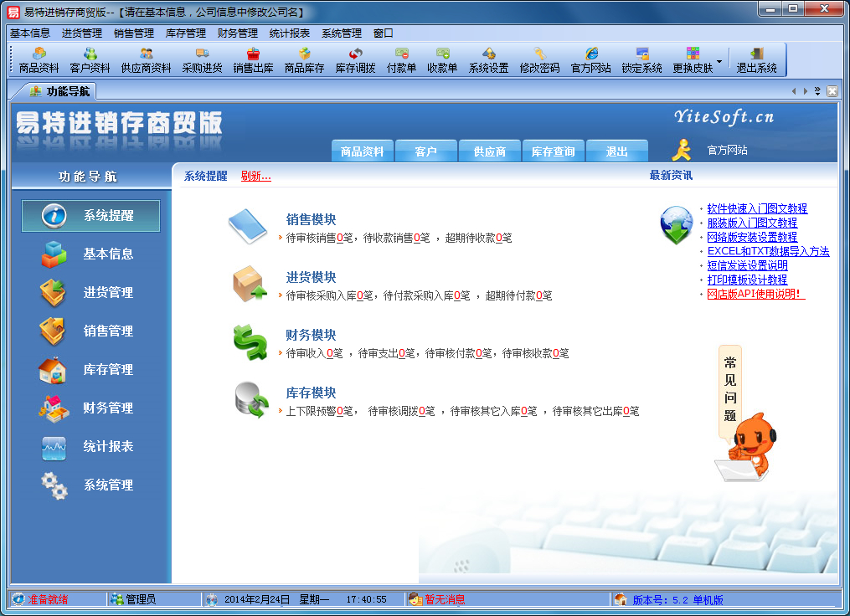Open 短信发送设置说明 link
The height and width of the screenshot is (616, 850).
747,265
